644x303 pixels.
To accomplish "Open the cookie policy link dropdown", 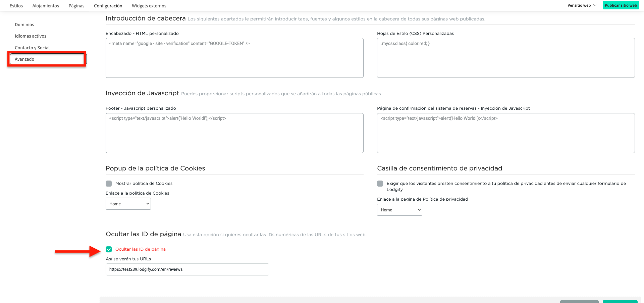I will [x=128, y=203].
